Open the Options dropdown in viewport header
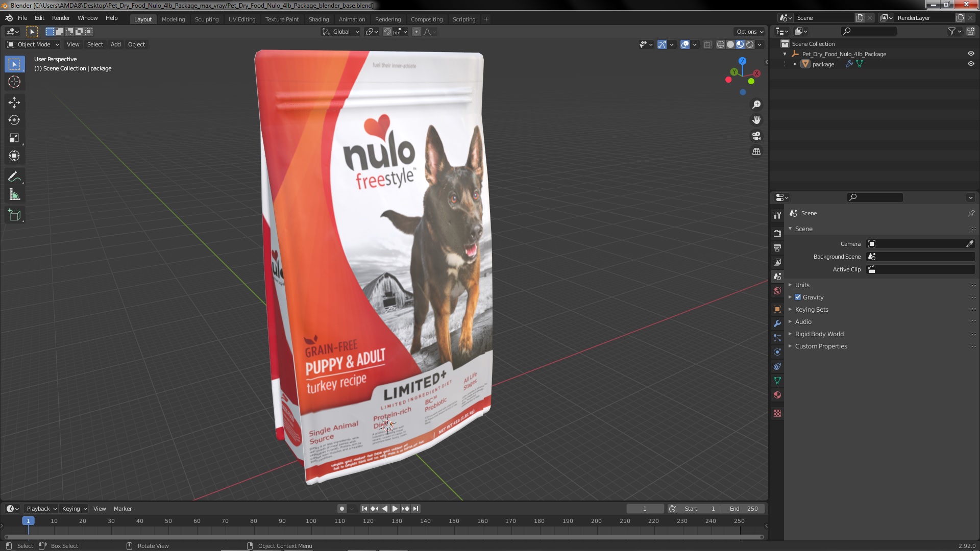 (749, 32)
